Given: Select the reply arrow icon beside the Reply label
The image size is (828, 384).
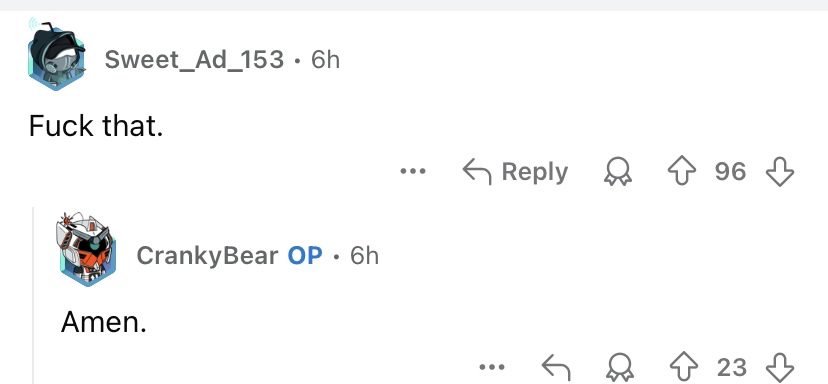Looking at the screenshot, I should pyautogui.click(x=477, y=172).
